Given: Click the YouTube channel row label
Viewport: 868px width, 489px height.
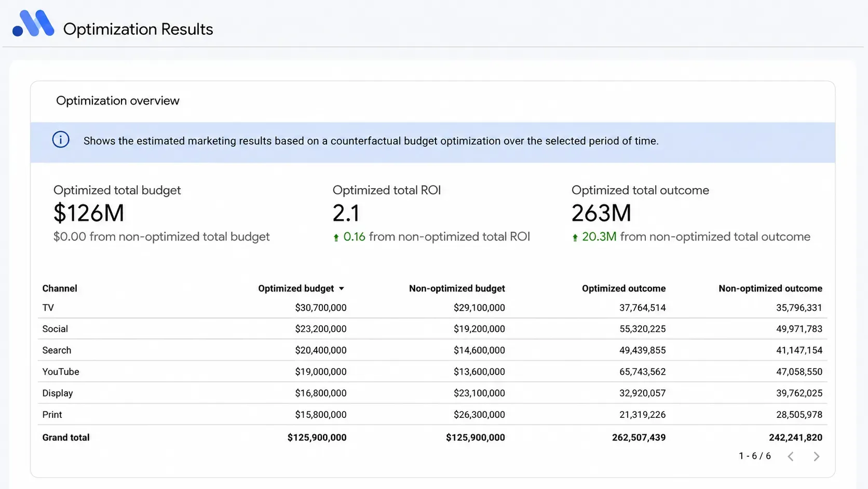Looking at the screenshot, I should pos(61,372).
